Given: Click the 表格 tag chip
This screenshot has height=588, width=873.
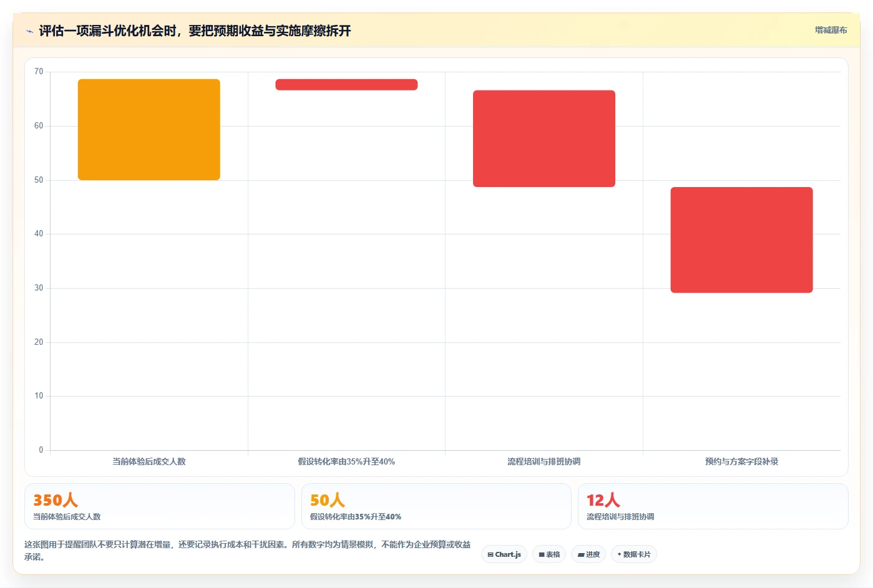Looking at the screenshot, I should 549,554.
